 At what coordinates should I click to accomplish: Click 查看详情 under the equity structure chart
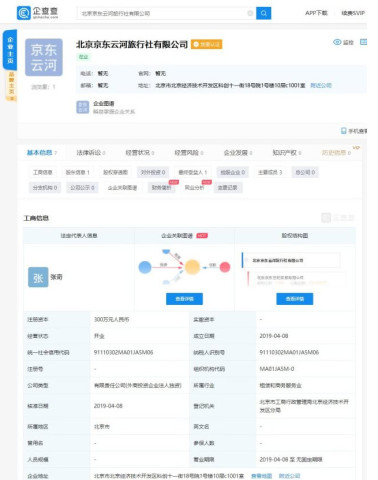click(x=295, y=299)
